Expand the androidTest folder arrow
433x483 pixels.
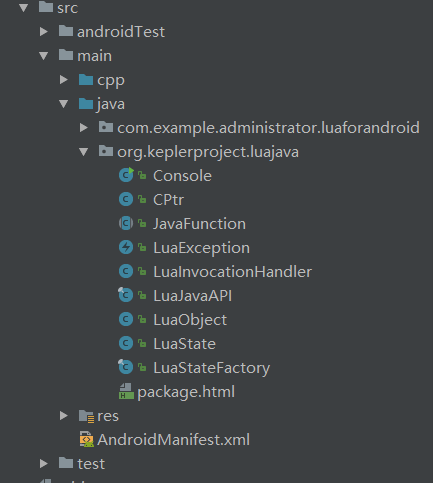coord(44,32)
